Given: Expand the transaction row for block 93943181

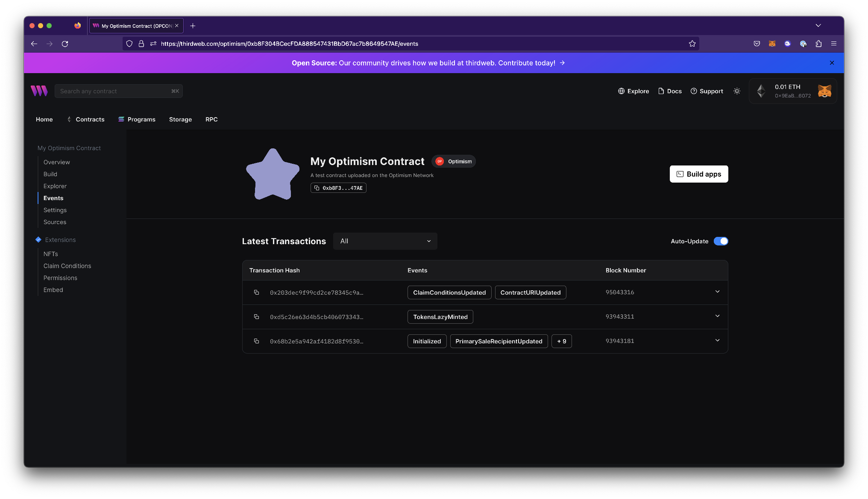Looking at the screenshot, I should [717, 340].
